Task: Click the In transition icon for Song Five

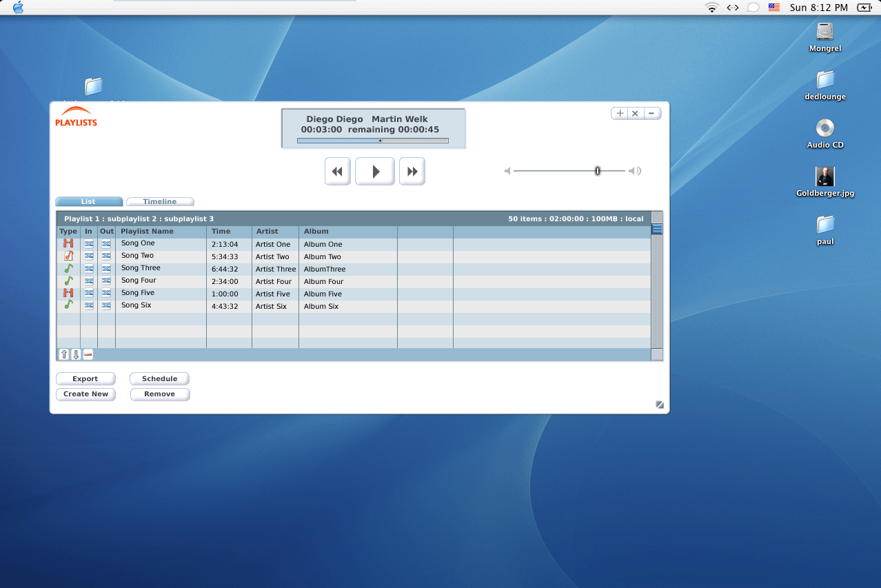Action: [89, 293]
